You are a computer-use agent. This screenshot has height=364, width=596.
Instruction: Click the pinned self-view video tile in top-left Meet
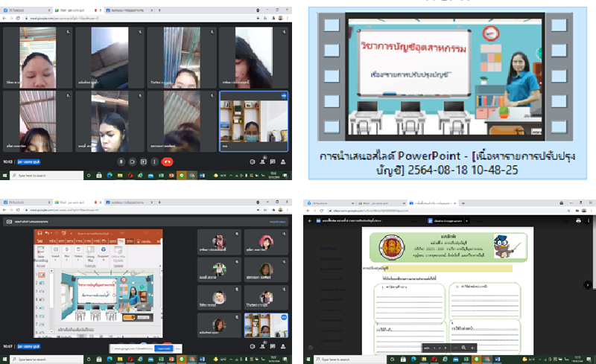tap(252, 121)
